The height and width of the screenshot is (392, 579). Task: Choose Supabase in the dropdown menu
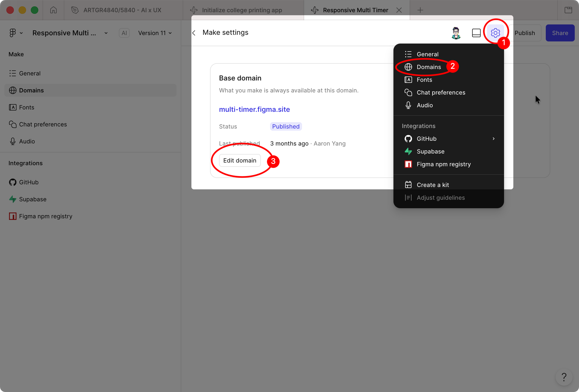449,151
